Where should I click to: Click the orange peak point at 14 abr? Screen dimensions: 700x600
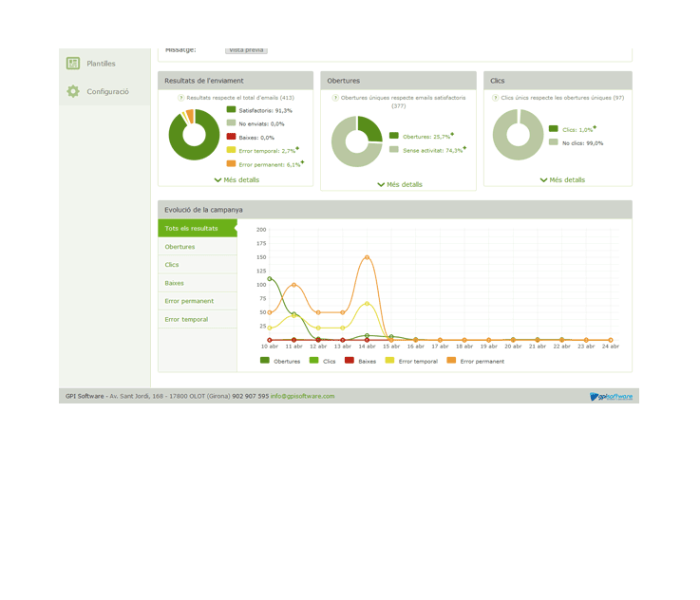(367, 257)
